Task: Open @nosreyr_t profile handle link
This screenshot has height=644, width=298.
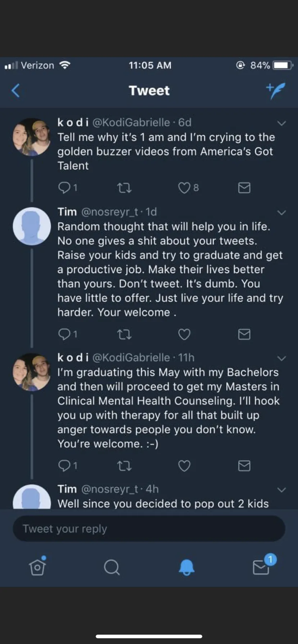Action: click(x=110, y=212)
